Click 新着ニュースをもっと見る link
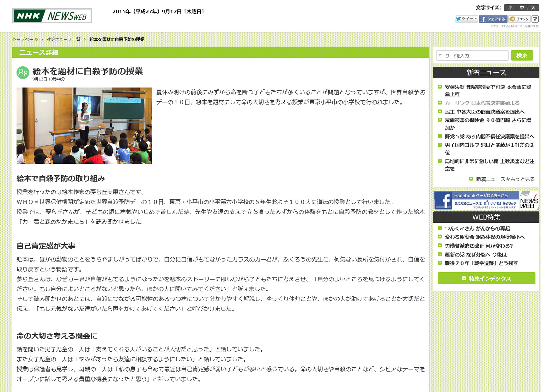The image size is (541, 392). (x=505, y=179)
